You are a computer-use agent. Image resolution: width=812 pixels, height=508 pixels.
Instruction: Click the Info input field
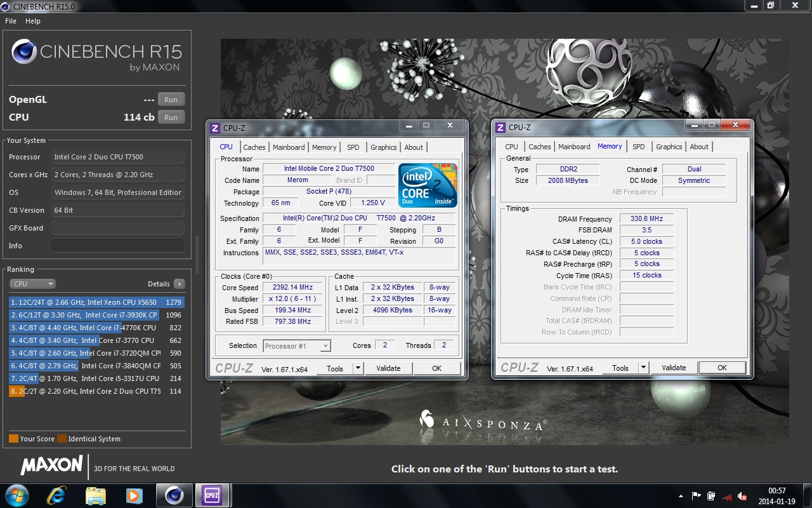[118, 246]
